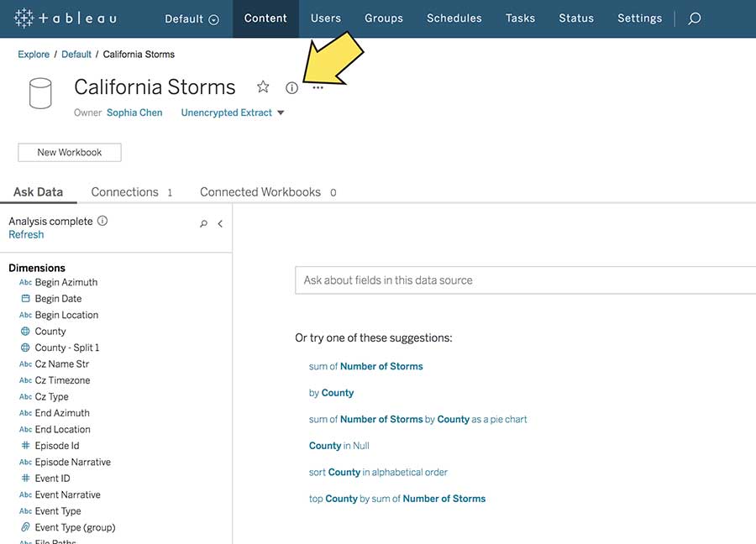Click the data source cylinder icon

[x=40, y=93]
